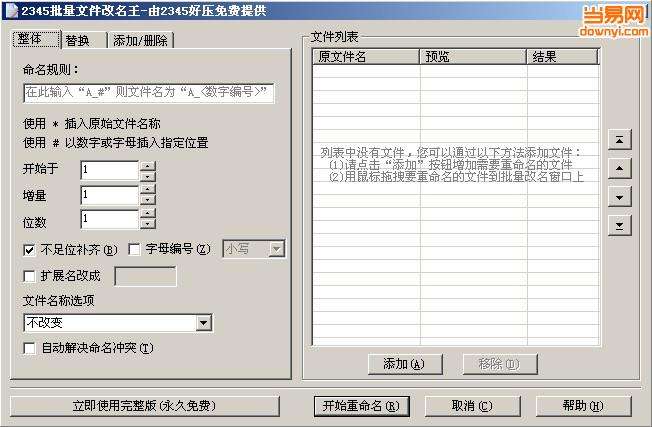Decrease the 开始于 value with down arrow
The width and height of the screenshot is (652, 427).
coord(148,176)
